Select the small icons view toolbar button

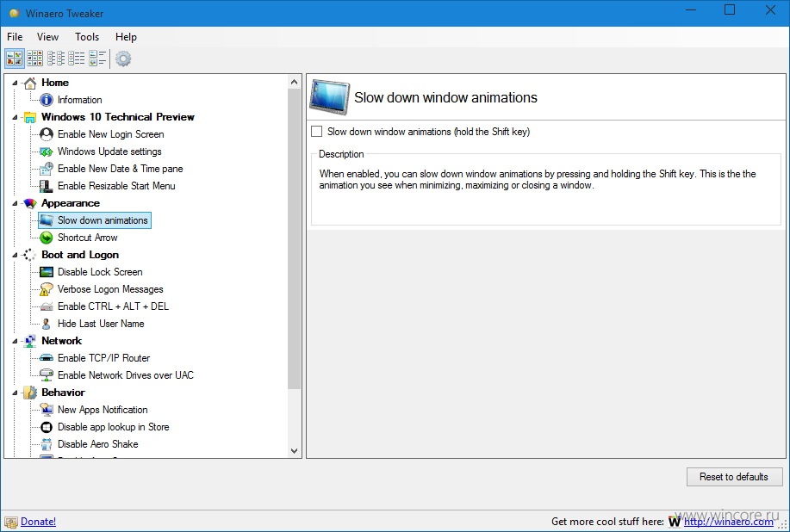click(34, 59)
